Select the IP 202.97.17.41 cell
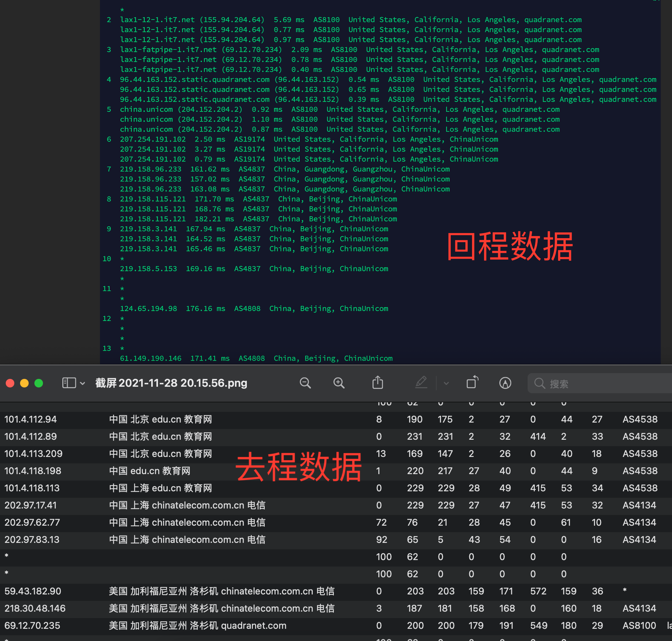 [x=31, y=505]
